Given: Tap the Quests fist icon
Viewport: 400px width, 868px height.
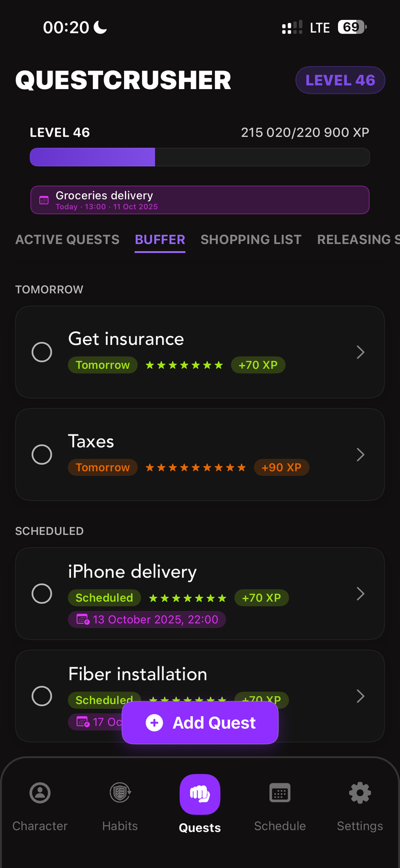Looking at the screenshot, I should (200, 794).
